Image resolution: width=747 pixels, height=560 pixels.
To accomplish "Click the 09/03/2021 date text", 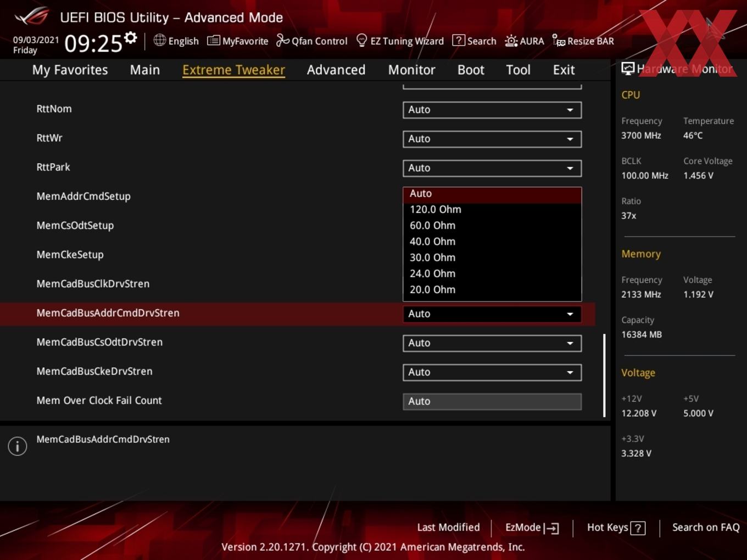I will click(x=36, y=40).
